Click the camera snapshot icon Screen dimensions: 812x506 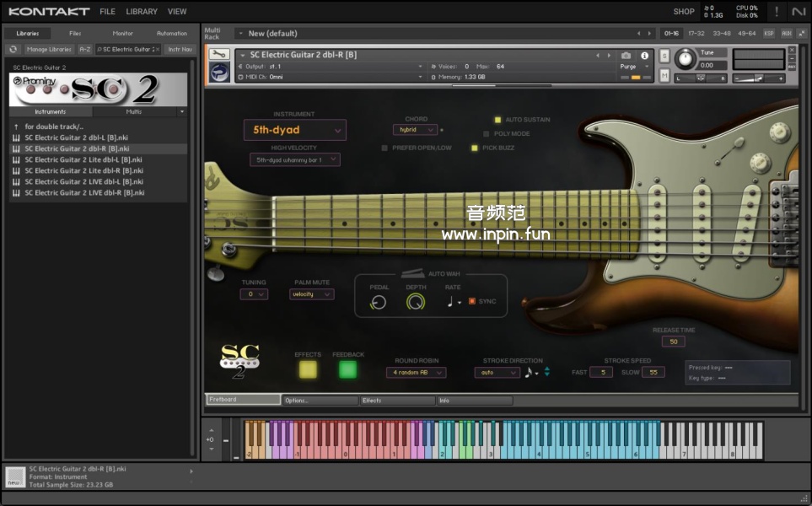(x=626, y=56)
